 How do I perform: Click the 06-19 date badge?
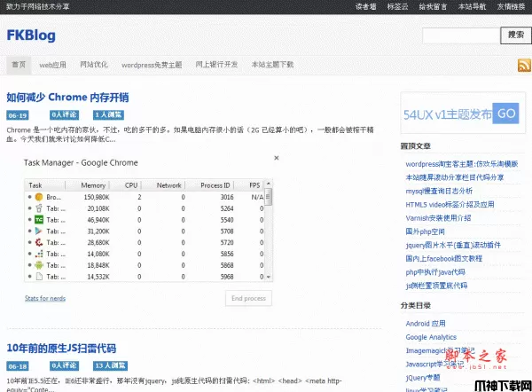click(x=17, y=115)
